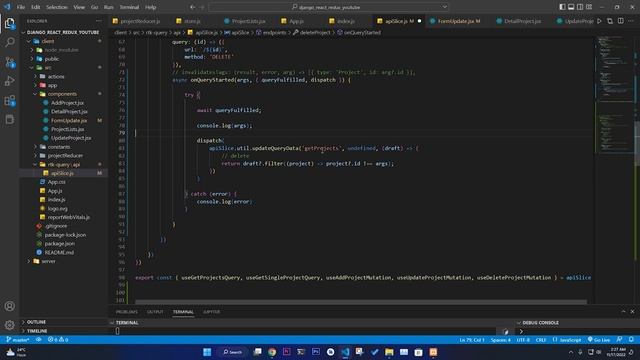
Task: Open the Customize Layout icon
Action: click(x=589, y=7)
